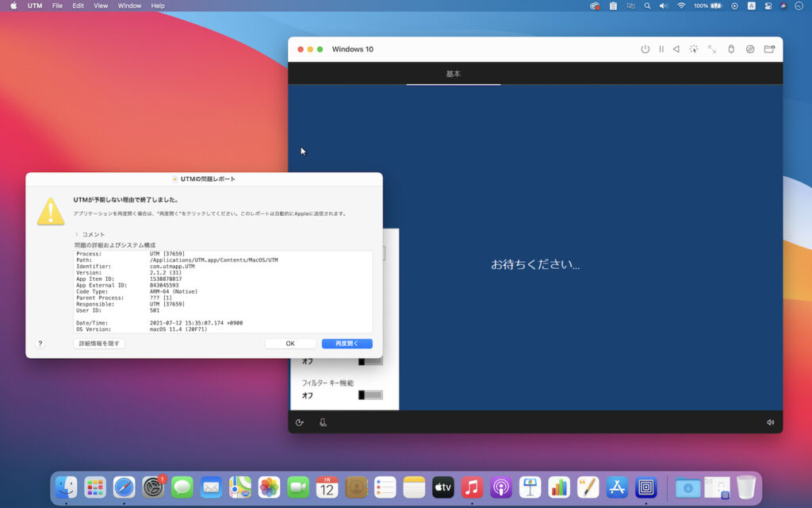Viewport: 812px width, 508px height.
Task: Select the 基本 tab in the Windows settings
Action: (x=453, y=74)
